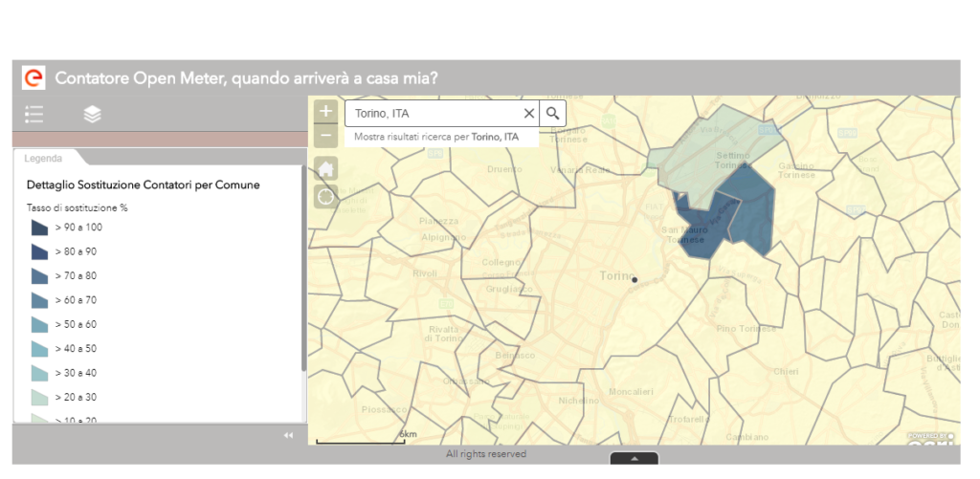
Task: Expand the bottom attribute table panel
Action: tap(634, 458)
